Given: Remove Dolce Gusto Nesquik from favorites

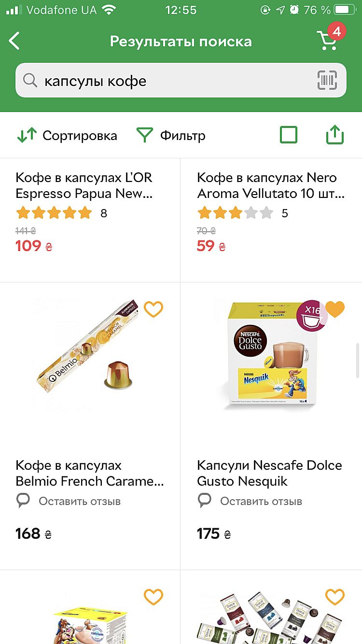Looking at the screenshot, I should (x=335, y=309).
